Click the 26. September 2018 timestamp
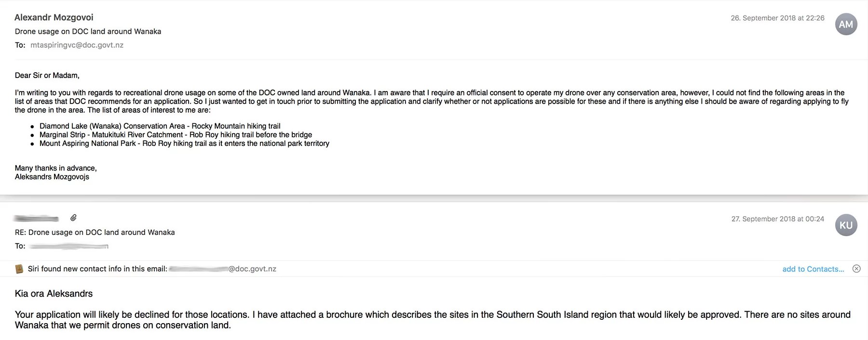 pos(777,18)
